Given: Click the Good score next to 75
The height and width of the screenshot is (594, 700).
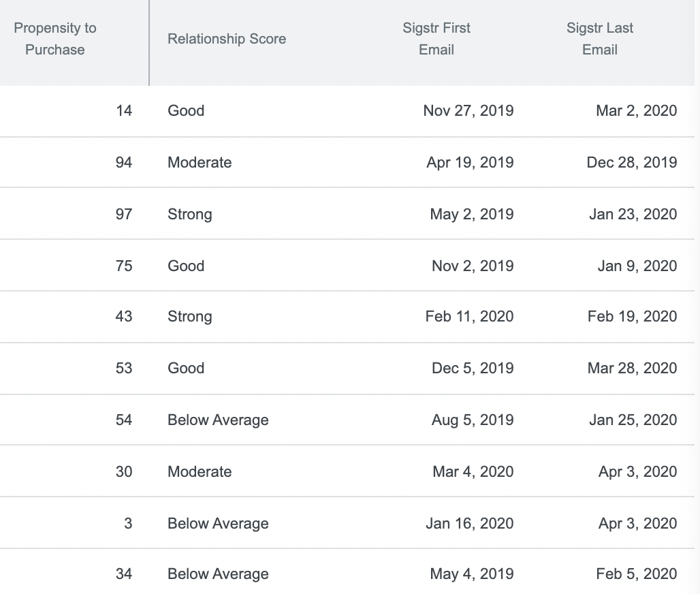Looking at the screenshot, I should (x=186, y=266).
